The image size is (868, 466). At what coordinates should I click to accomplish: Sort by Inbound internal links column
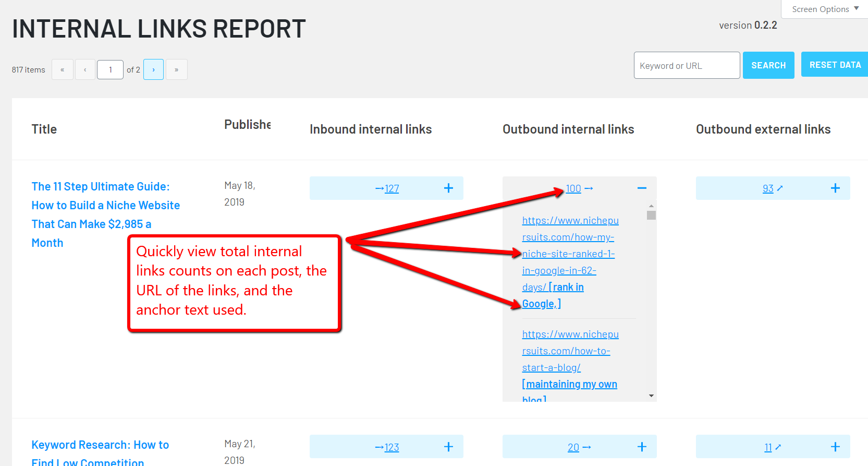pos(370,129)
